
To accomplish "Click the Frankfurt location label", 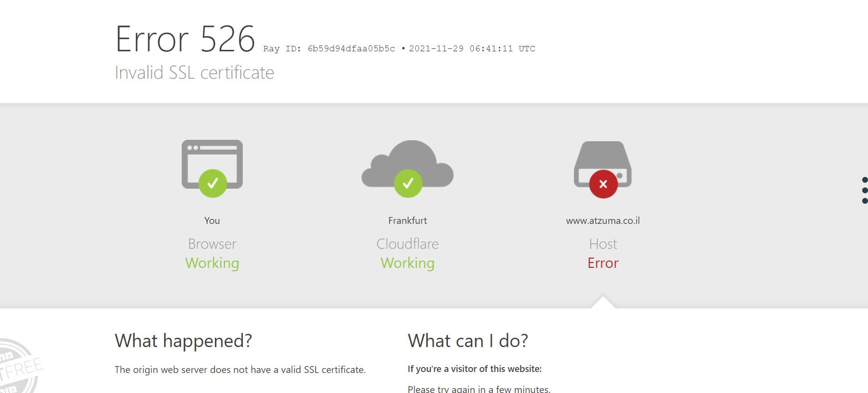I will pyautogui.click(x=407, y=220).
